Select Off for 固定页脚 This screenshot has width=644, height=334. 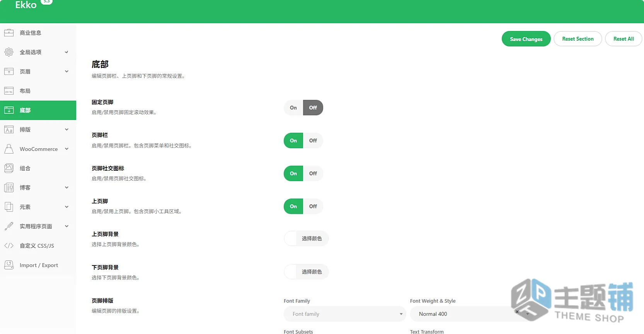click(313, 108)
